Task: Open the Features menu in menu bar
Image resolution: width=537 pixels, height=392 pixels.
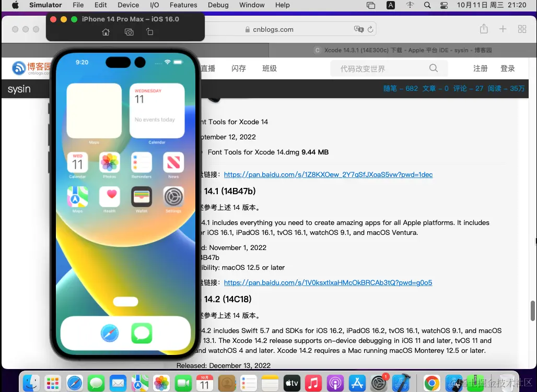Action: tap(183, 5)
